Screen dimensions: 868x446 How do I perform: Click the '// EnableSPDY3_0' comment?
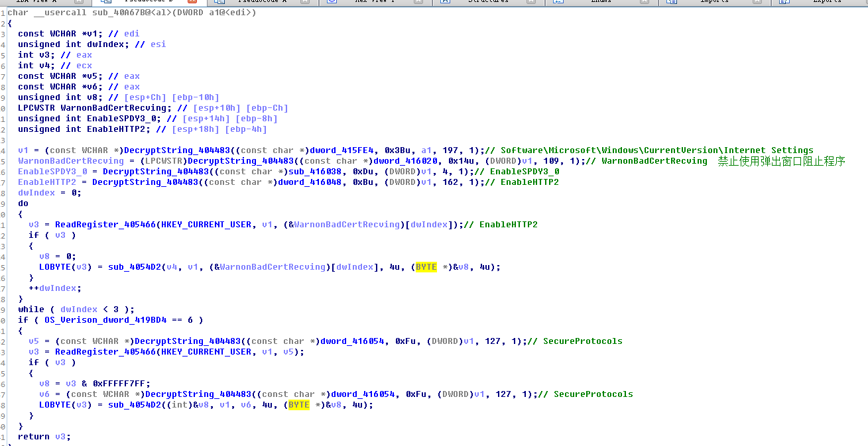coord(517,172)
